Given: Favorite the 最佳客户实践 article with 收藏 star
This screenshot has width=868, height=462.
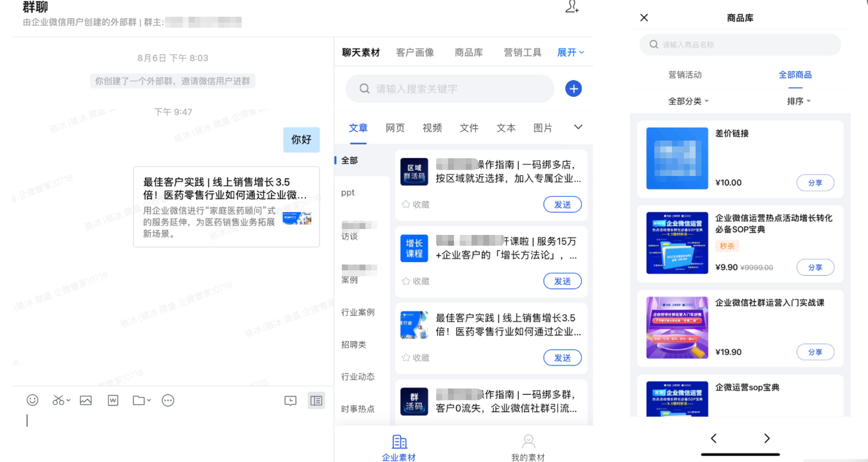Looking at the screenshot, I should [416, 358].
